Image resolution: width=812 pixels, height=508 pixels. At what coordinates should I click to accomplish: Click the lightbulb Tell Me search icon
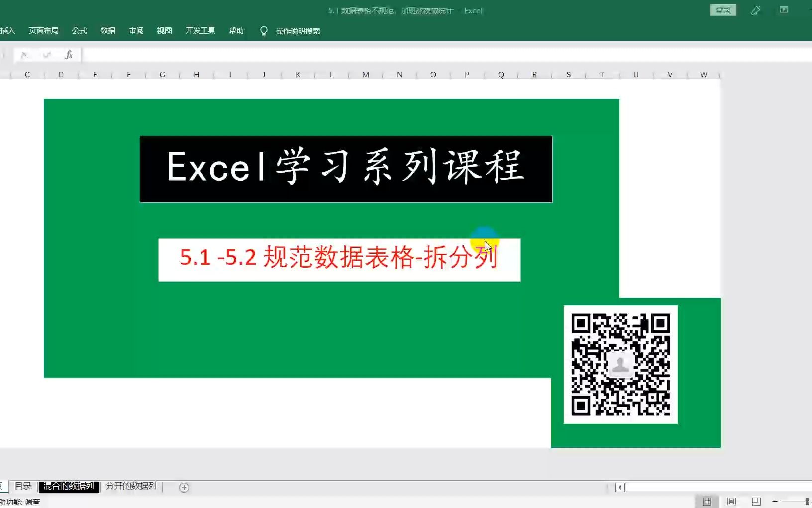(264, 31)
